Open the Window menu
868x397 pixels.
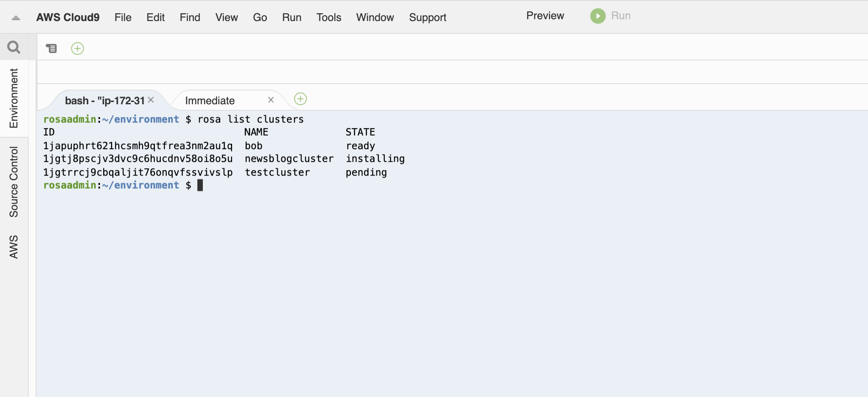375,17
